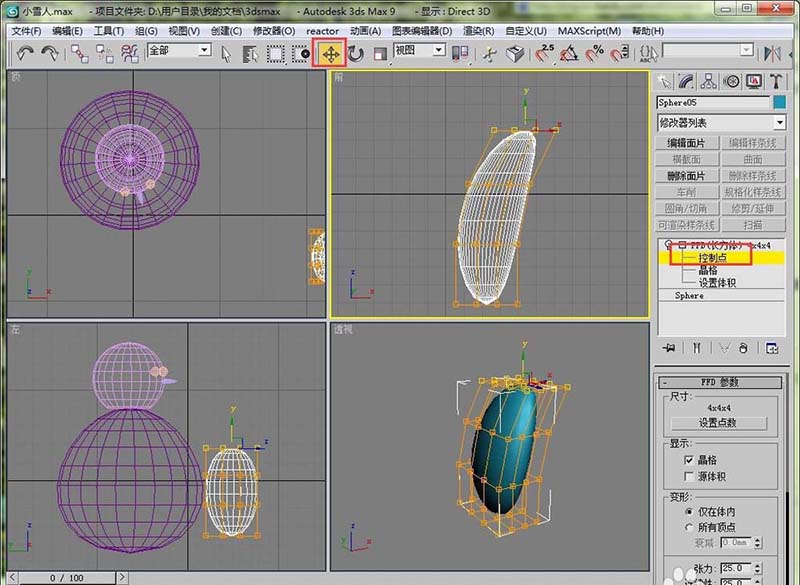Collapse the FFD 参数 rollout
The width and height of the screenshot is (800, 585).
720,382
